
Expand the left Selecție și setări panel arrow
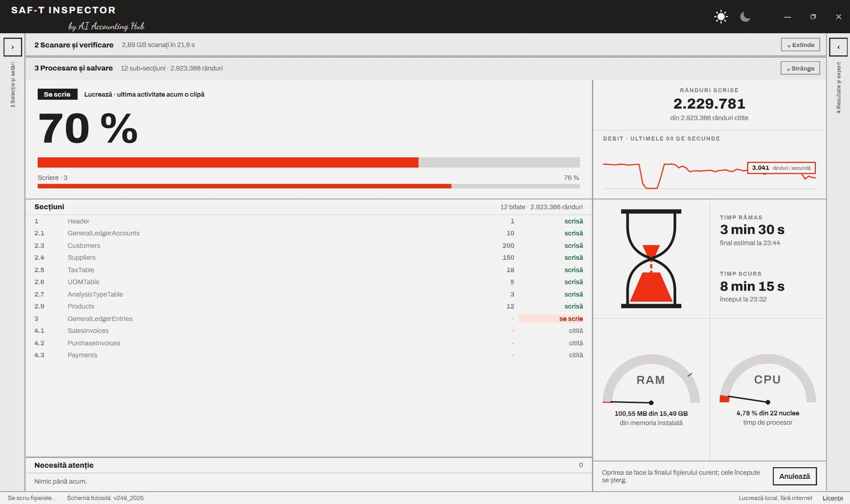click(x=13, y=47)
